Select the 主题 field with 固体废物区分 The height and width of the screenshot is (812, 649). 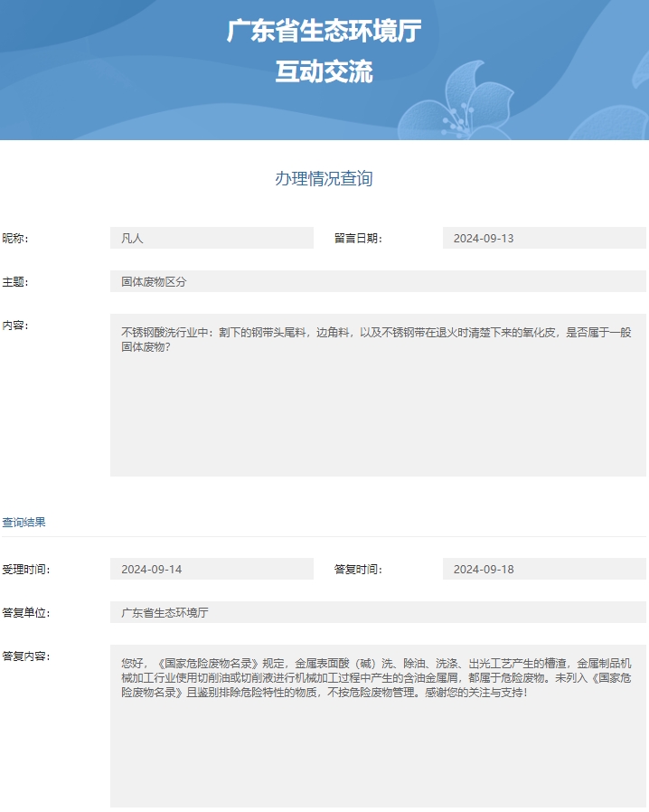point(378,282)
